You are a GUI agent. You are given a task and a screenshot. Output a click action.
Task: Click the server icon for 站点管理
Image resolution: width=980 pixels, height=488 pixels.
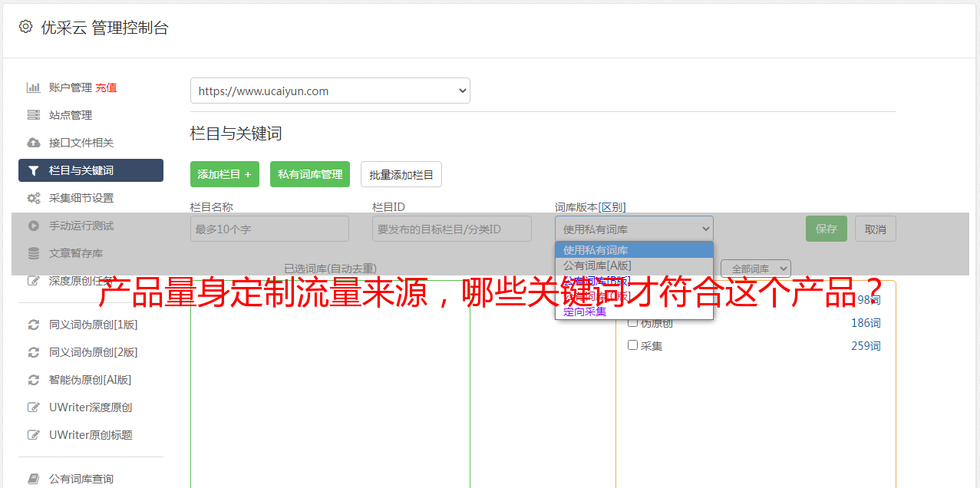click(x=33, y=115)
